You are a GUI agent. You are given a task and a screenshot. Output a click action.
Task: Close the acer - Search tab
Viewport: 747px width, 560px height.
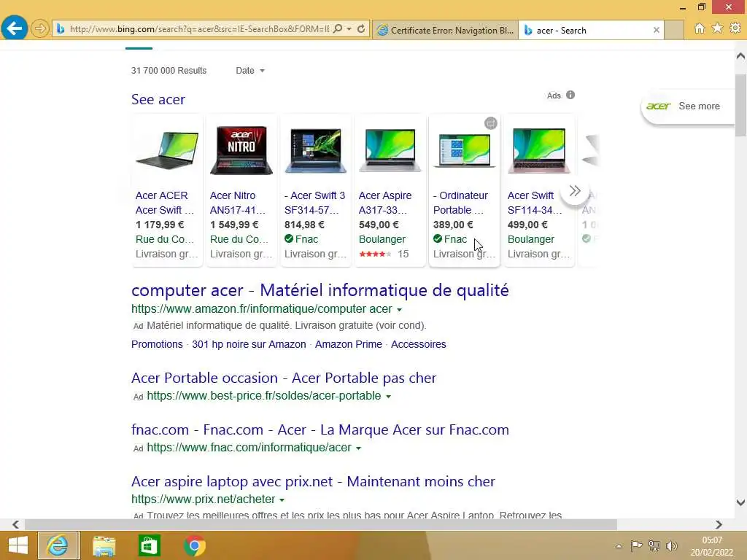[656, 30]
